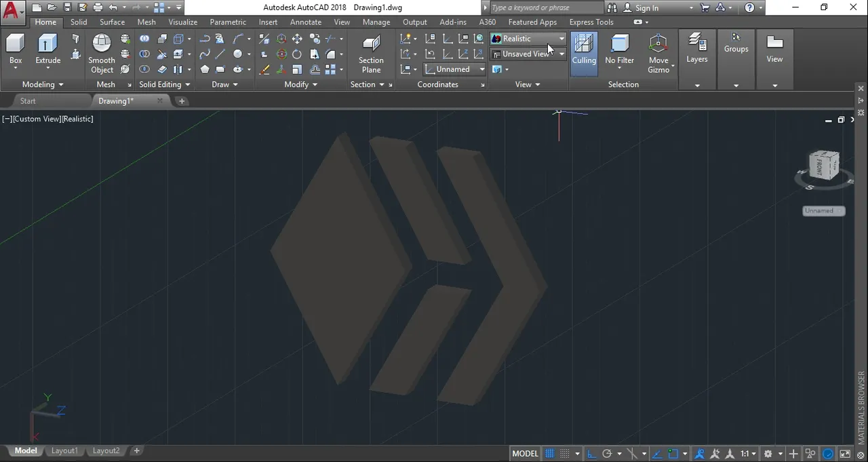Click the Undo arrow icon
Screen dimensions: 868x462
[x=113, y=7]
